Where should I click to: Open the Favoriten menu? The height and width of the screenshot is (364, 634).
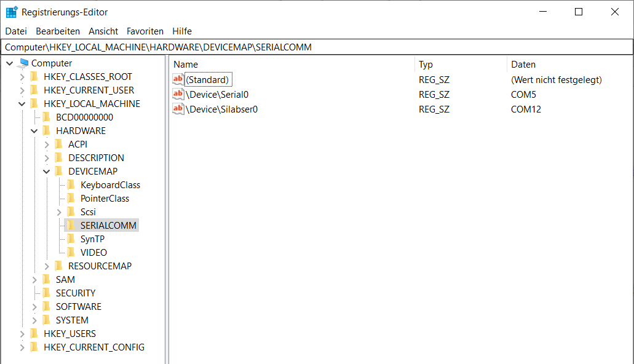(x=145, y=31)
